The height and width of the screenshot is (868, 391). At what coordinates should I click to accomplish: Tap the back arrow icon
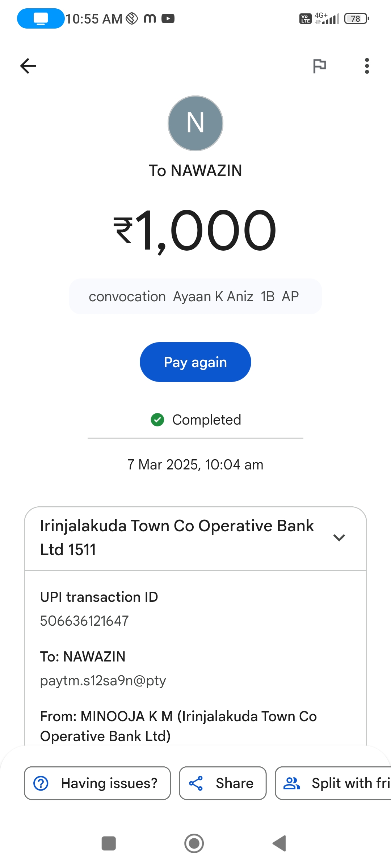pyautogui.click(x=28, y=66)
